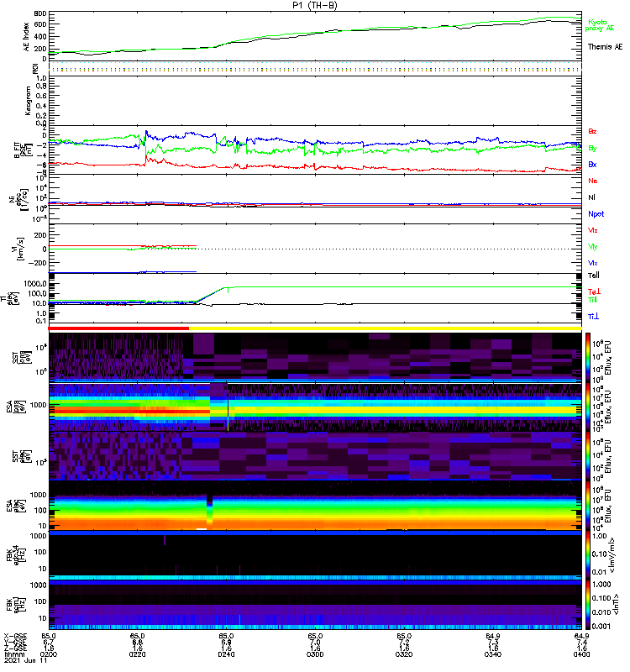This screenshot has width=630, height=672.
Task: Click the color bar beside SST ions spectrogram
Action: (588, 357)
